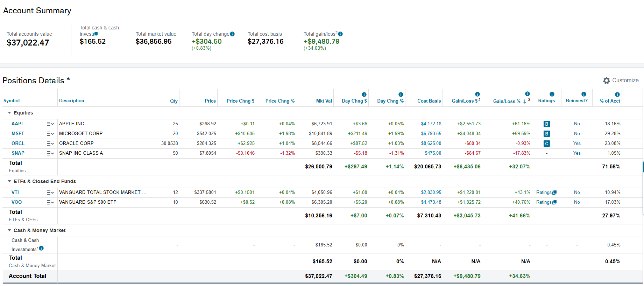
Task: Open the AAPL symbol link
Action: pos(18,124)
